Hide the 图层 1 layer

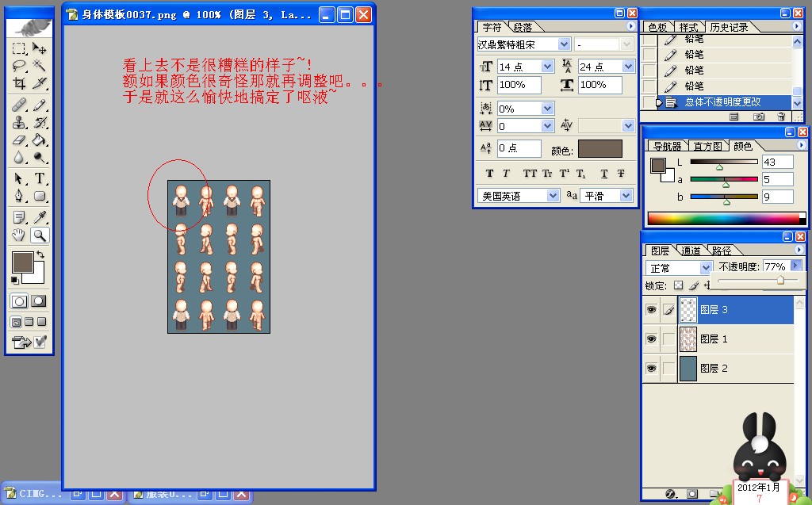(x=652, y=339)
